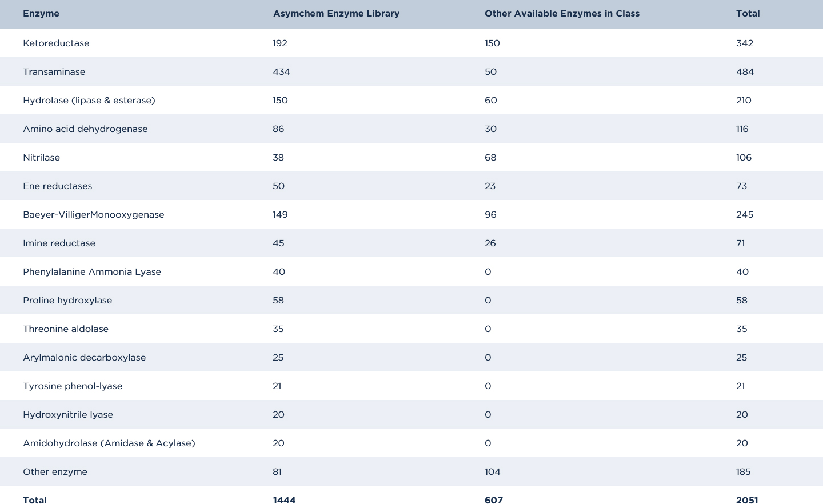Click the grand total value 2051
The image size is (823, 504).
tap(747, 500)
